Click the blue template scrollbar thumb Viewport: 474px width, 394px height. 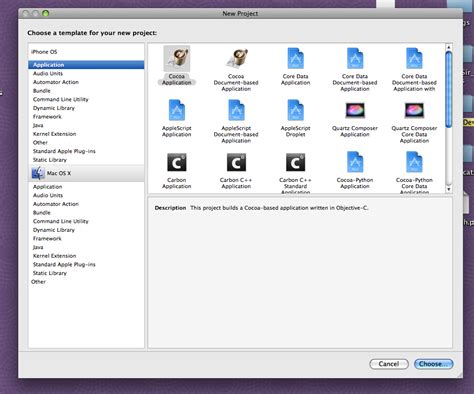pos(449,89)
